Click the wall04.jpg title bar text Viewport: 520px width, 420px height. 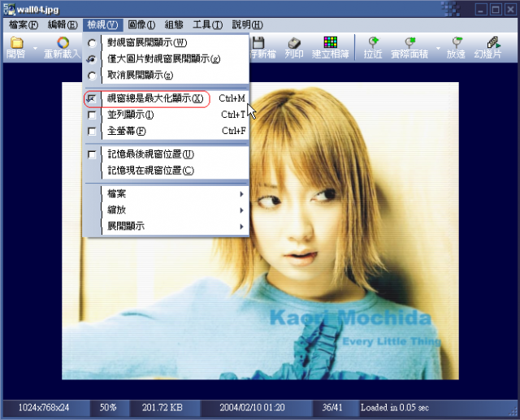[x=38, y=10]
